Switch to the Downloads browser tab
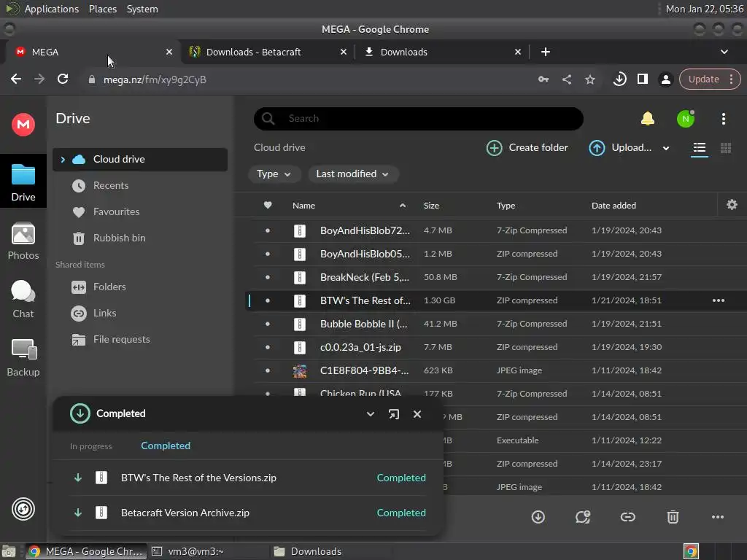The image size is (747, 560). pyautogui.click(x=442, y=52)
